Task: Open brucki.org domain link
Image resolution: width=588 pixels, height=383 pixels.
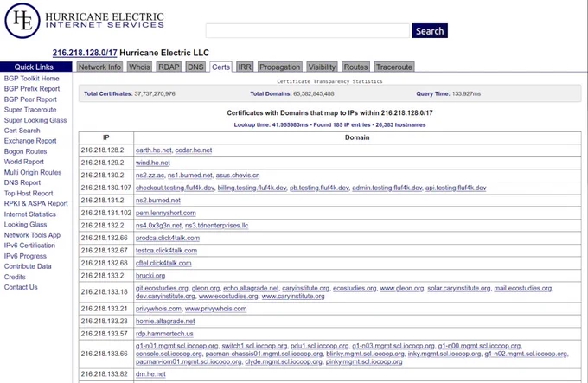Action: click(x=150, y=276)
